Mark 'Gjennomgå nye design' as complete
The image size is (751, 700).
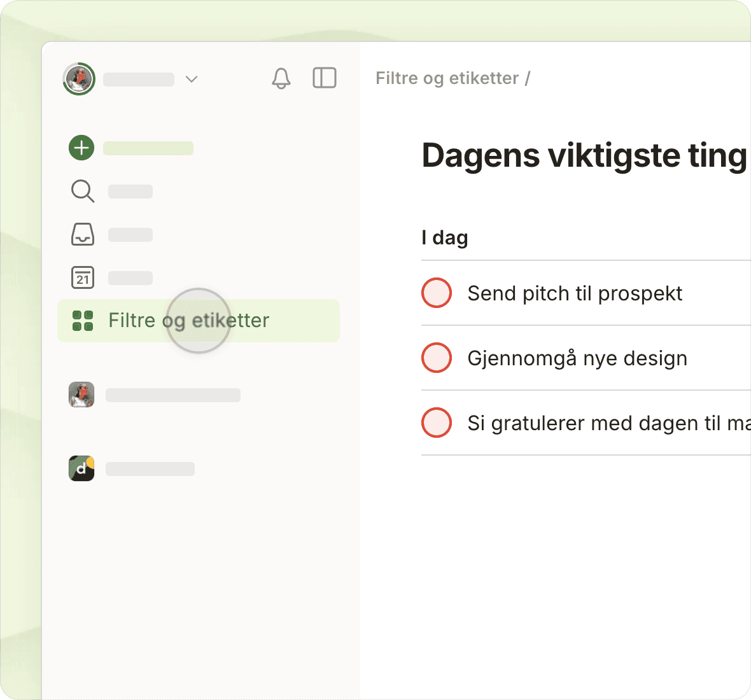pos(437,358)
